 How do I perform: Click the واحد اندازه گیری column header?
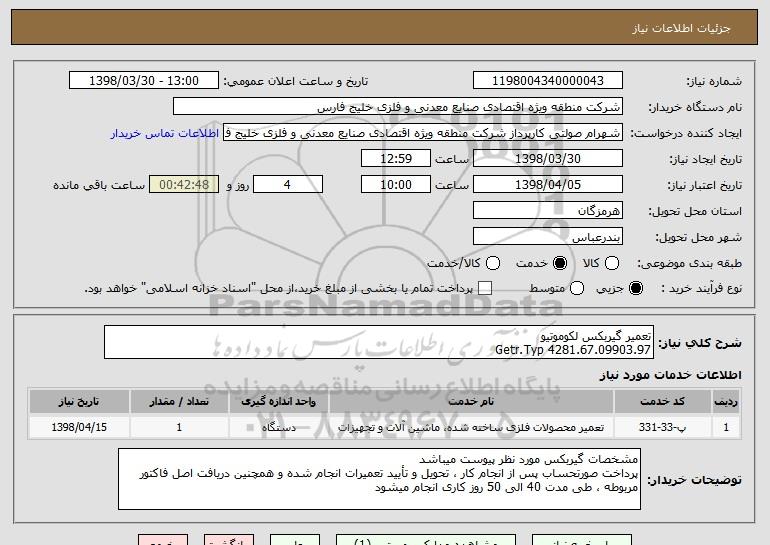278,402
